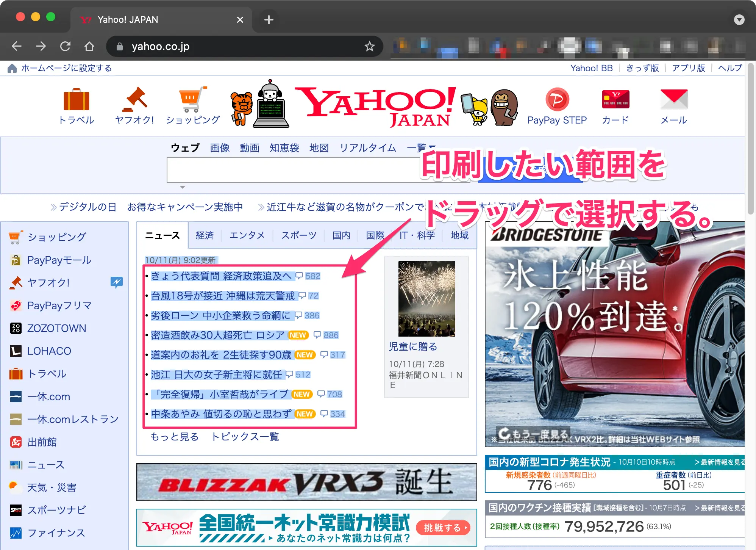Open sidebar スポーツナビ item
Screen dimensions: 756x550
[x=56, y=510]
